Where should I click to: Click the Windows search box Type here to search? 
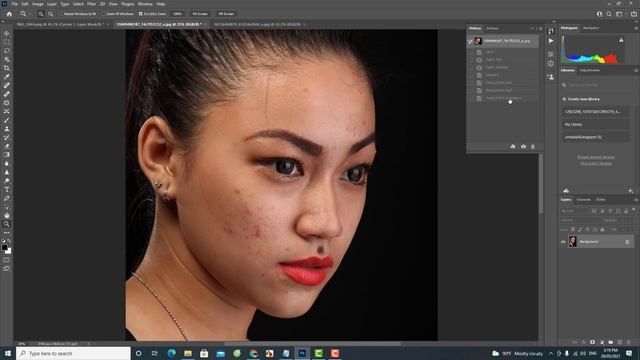(x=73, y=353)
